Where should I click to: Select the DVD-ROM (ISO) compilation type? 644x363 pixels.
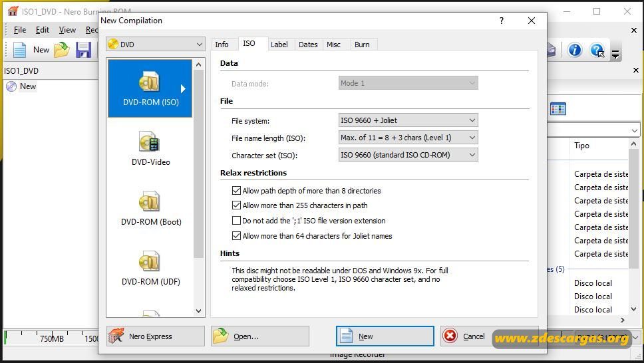coord(150,88)
